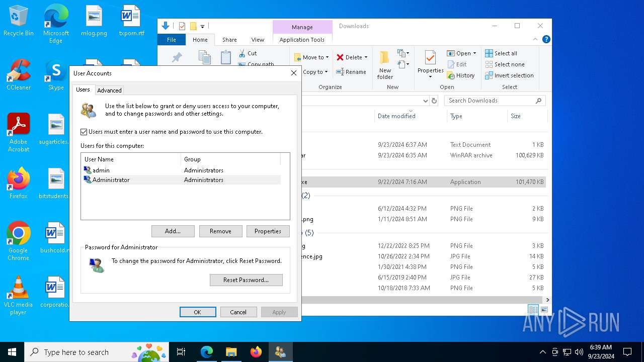Click the Properties button in User Accounts
The height and width of the screenshot is (362, 644).
[x=268, y=231]
